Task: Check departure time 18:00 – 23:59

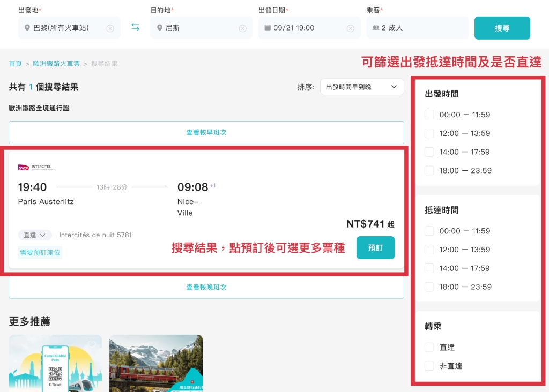Action: (x=429, y=171)
